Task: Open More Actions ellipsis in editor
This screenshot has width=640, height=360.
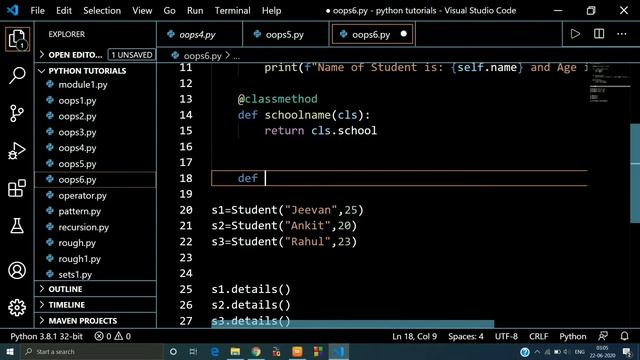Action: (622, 34)
